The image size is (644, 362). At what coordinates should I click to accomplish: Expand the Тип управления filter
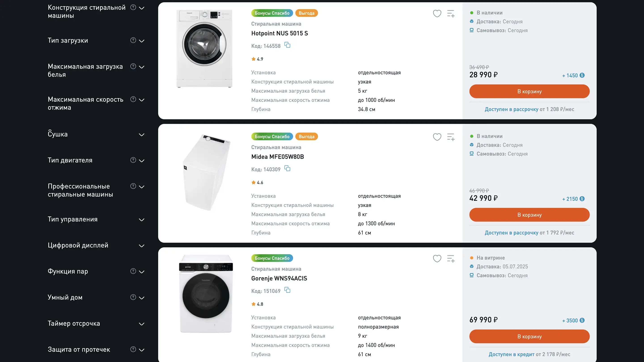142,220
